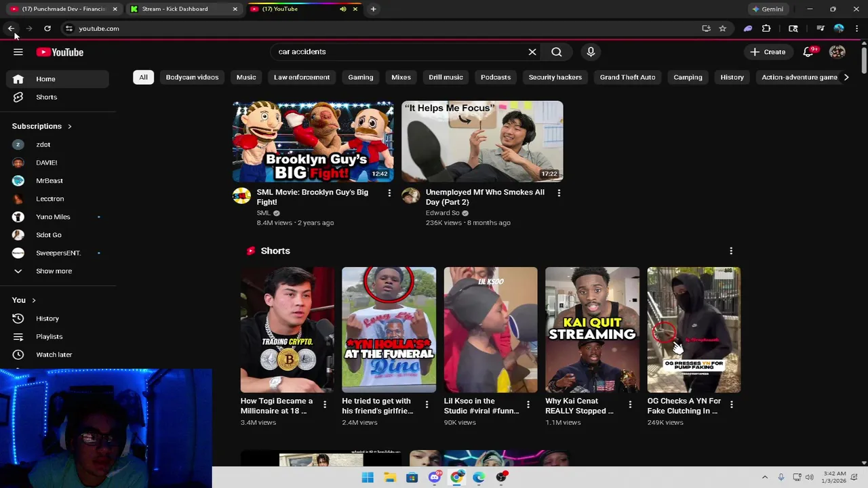Open the Edward So channel avatar
The width and height of the screenshot is (868, 488).
(x=410, y=197)
